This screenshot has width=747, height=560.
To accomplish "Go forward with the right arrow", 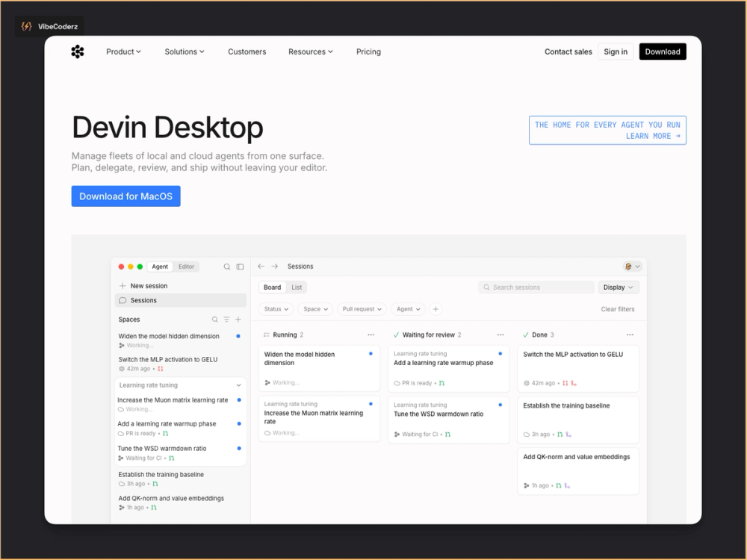I will pyautogui.click(x=274, y=267).
